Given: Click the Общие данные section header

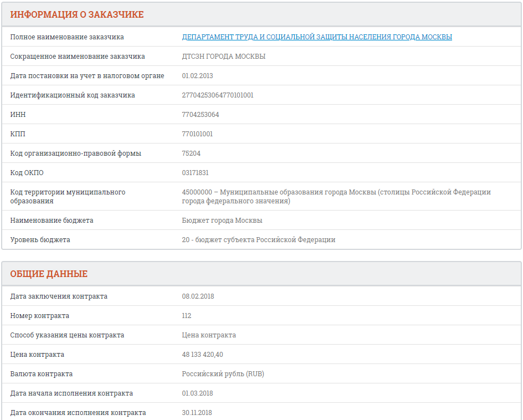Looking at the screenshot, I should [49, 274].
